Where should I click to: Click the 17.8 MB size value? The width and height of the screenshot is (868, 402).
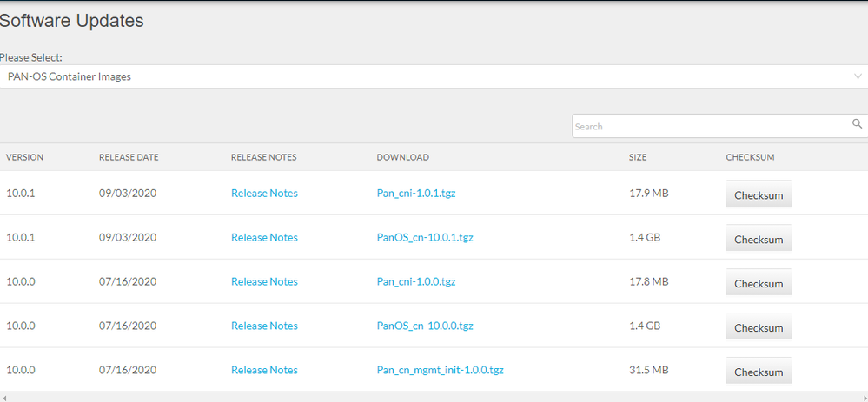point(649,281)
